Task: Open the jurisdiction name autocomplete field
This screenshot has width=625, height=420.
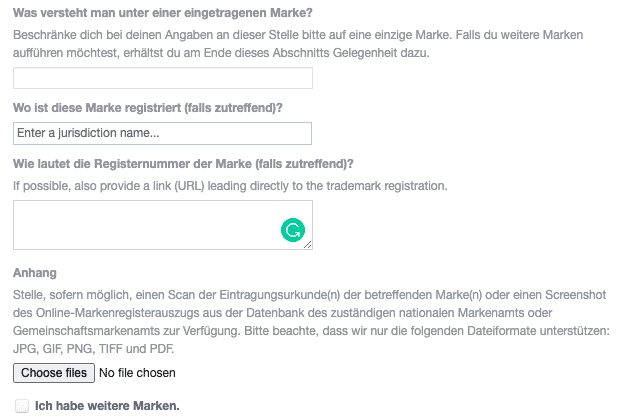Action: [x=162, y=133]
